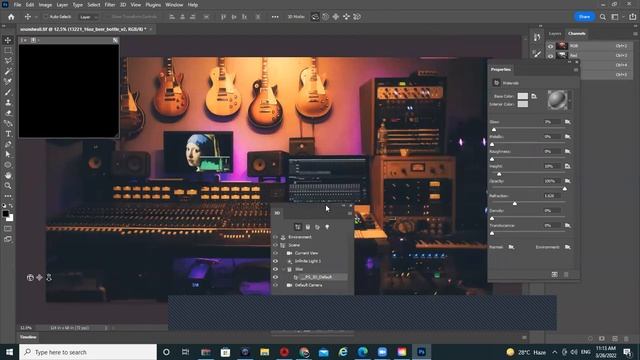Click the Render icon at Properties panel bottom

[554, 275]
